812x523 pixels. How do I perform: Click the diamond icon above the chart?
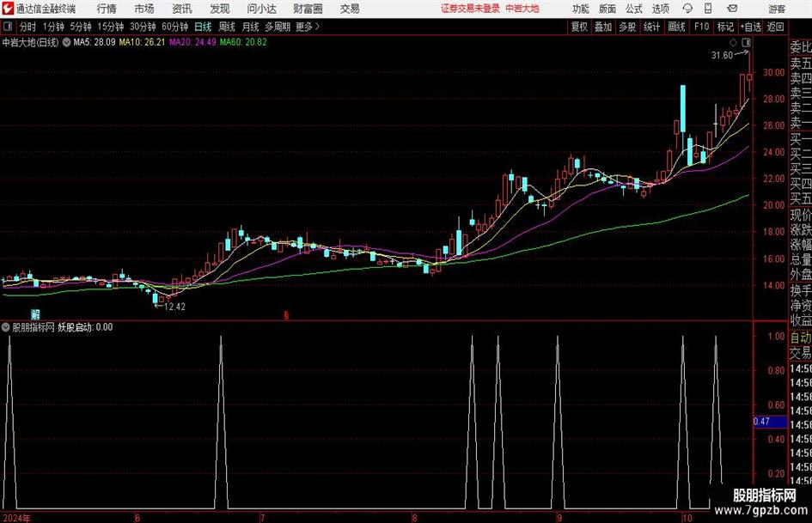pyautogui.click(x=733, y=42)
